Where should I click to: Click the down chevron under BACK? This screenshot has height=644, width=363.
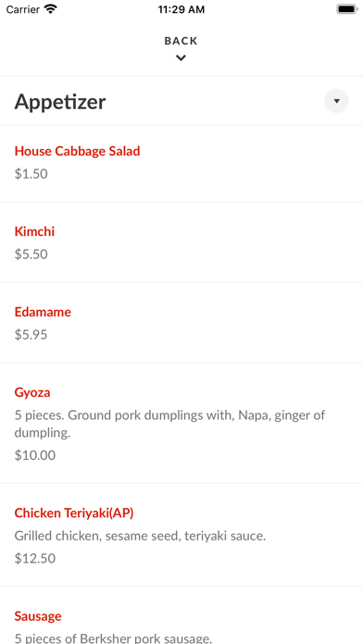[181, 58]
